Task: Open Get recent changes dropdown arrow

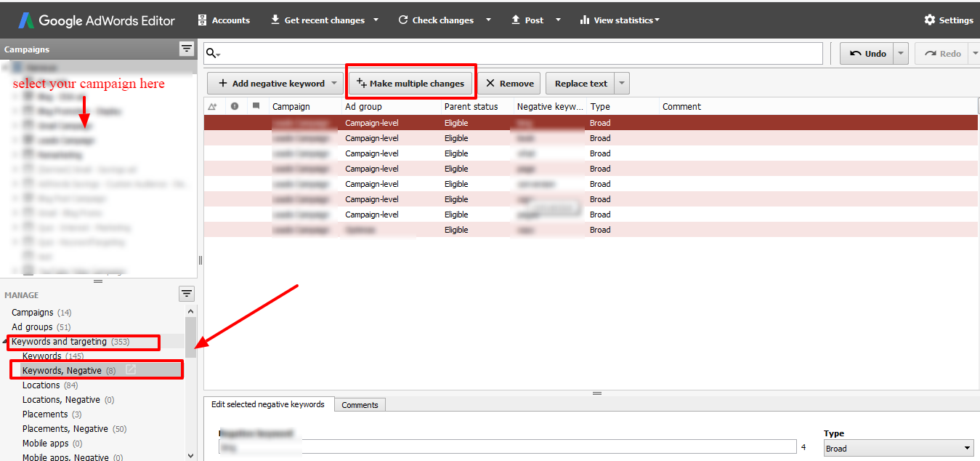Action: click(376, 20)
